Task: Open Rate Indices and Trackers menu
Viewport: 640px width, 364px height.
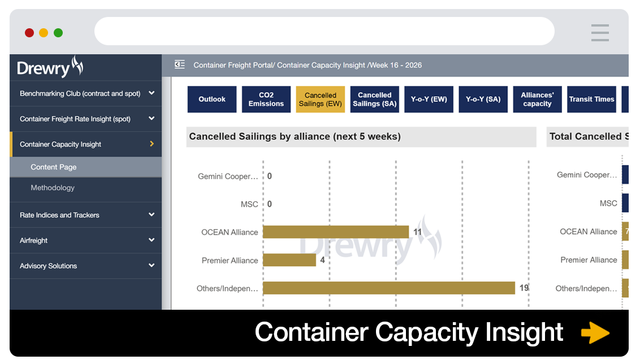Action: click(86, 215)
